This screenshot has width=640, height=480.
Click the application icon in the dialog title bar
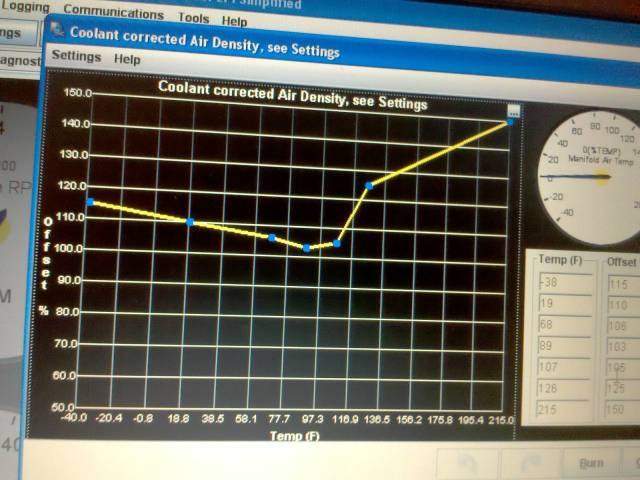click(x=58, y=29)
